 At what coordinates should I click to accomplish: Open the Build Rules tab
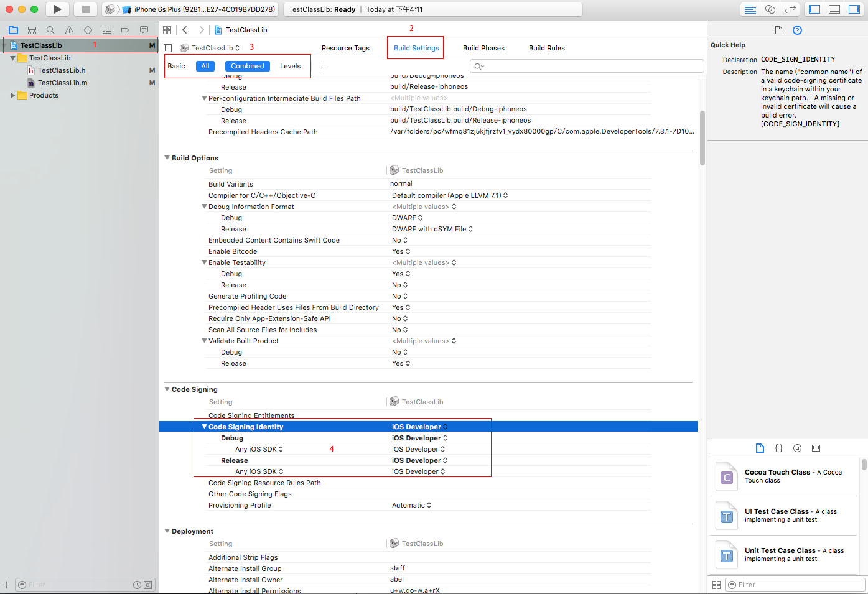point(547,48)
